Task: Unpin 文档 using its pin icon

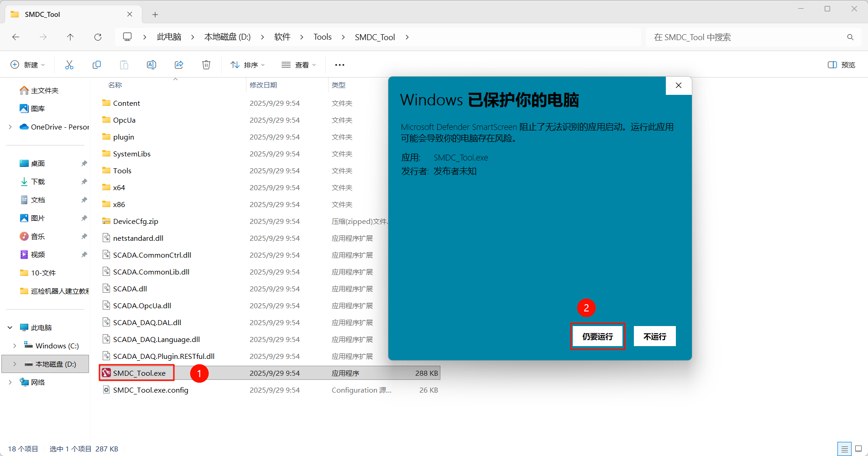Action: [x=84, y=200]
